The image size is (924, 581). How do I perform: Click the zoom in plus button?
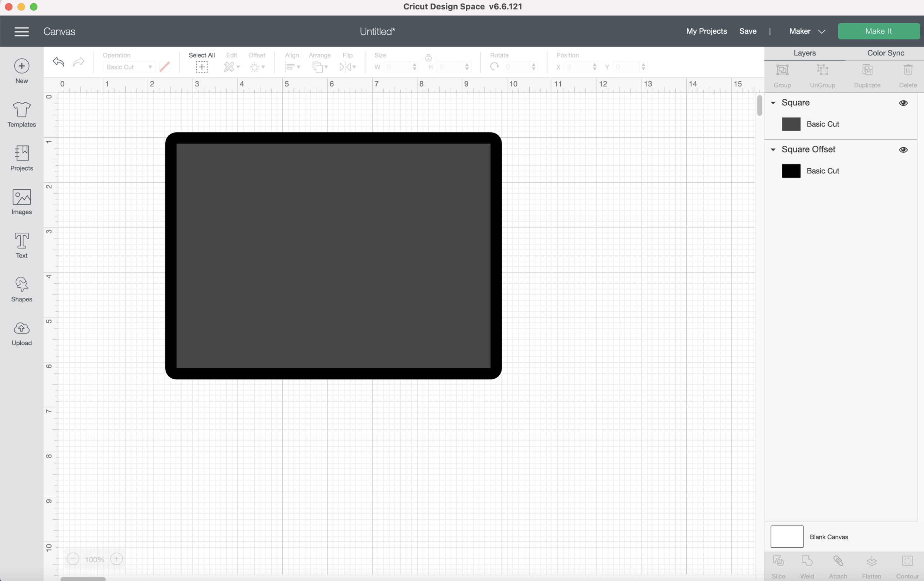pyautogui.click(x=117, y=559)
